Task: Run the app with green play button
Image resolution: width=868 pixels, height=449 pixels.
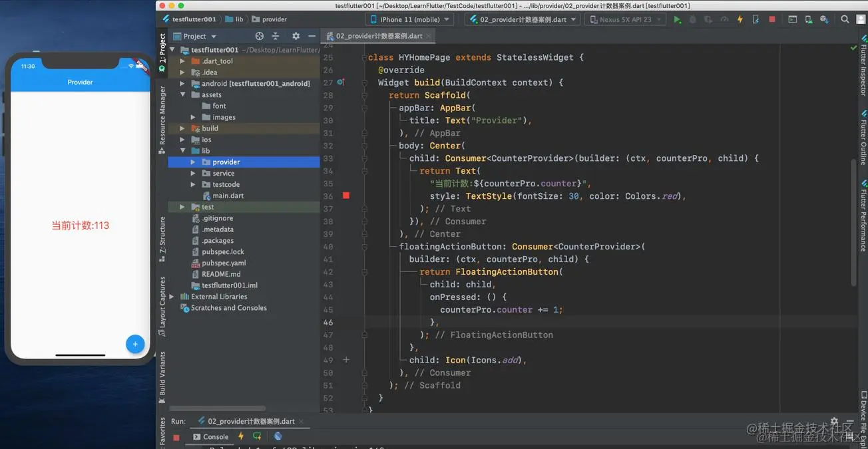Action: [x=677, y=19]
